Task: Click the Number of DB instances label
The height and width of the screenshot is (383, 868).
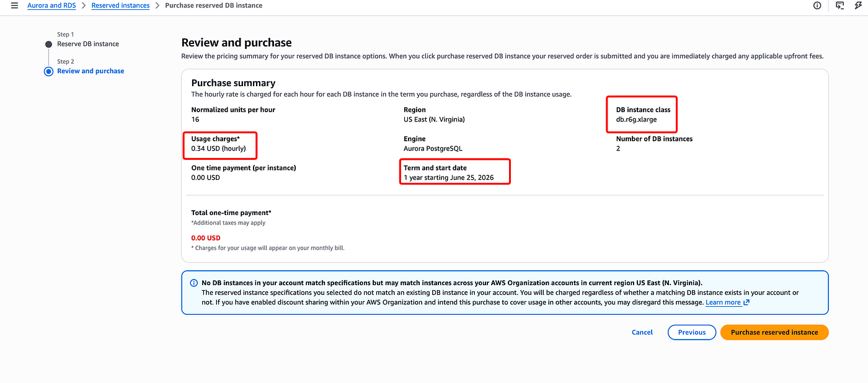Action: pyautogui.click(x=654, y=139)
